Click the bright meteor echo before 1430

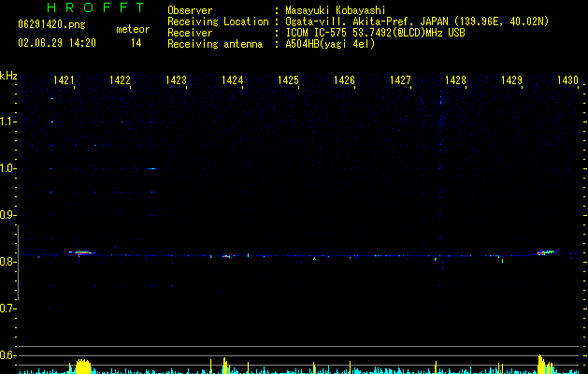(x=547, y=252)
